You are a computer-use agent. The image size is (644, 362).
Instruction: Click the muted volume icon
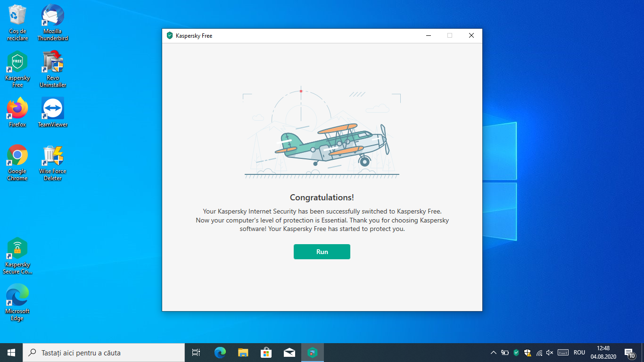tap(550, 353)
